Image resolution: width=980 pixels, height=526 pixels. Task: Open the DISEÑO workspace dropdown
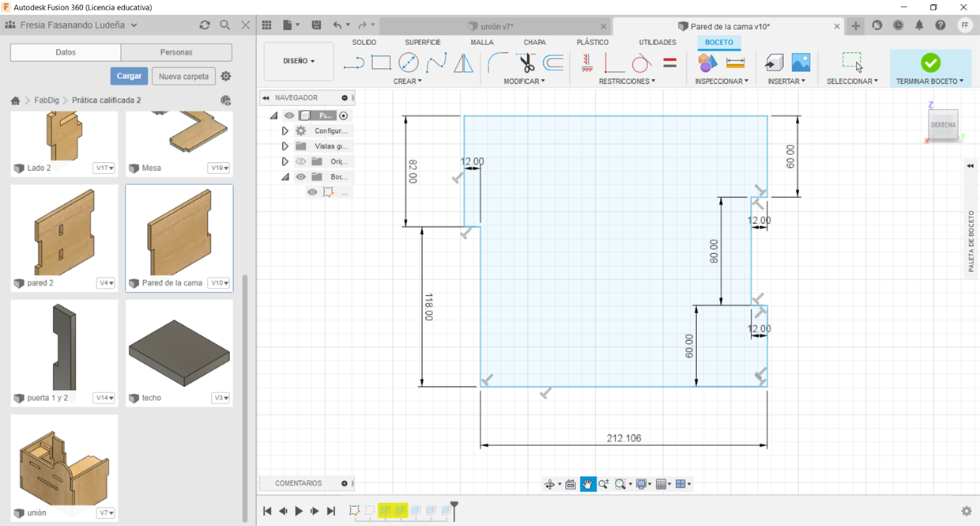click(299, 61)
